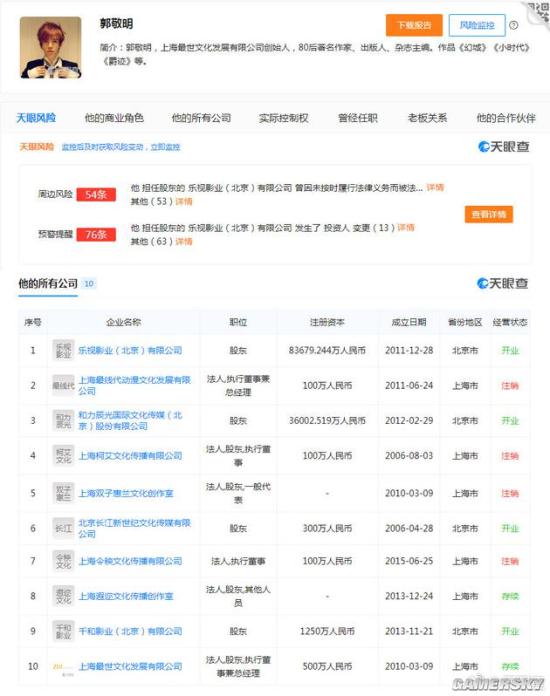Click the date 2013-11-21
This screenshot has height=696, width=550.
[409, 631]
